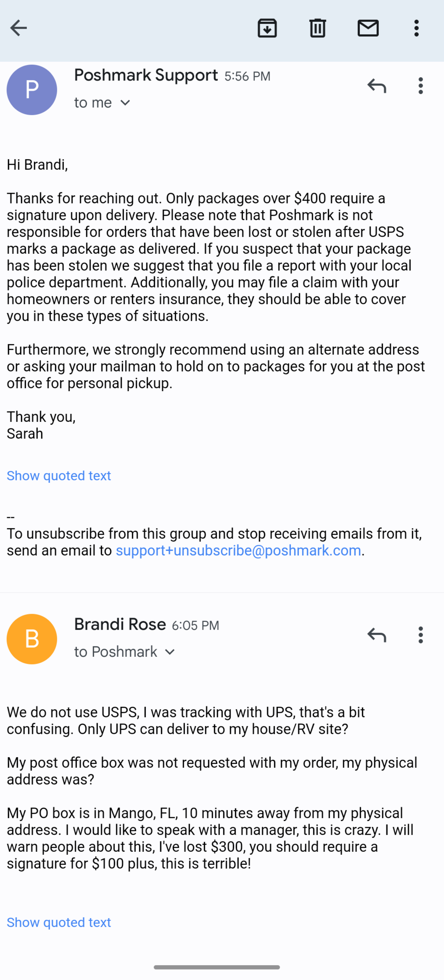The width and height of the screenshot is (444, 980).
Task: Show quoted text in Poshmark's email
Action: pyautogui.click(x=59, y=476)
